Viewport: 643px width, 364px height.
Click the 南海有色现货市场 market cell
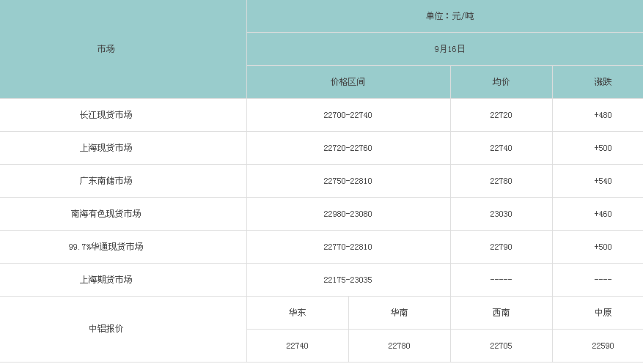click(106, 214)
